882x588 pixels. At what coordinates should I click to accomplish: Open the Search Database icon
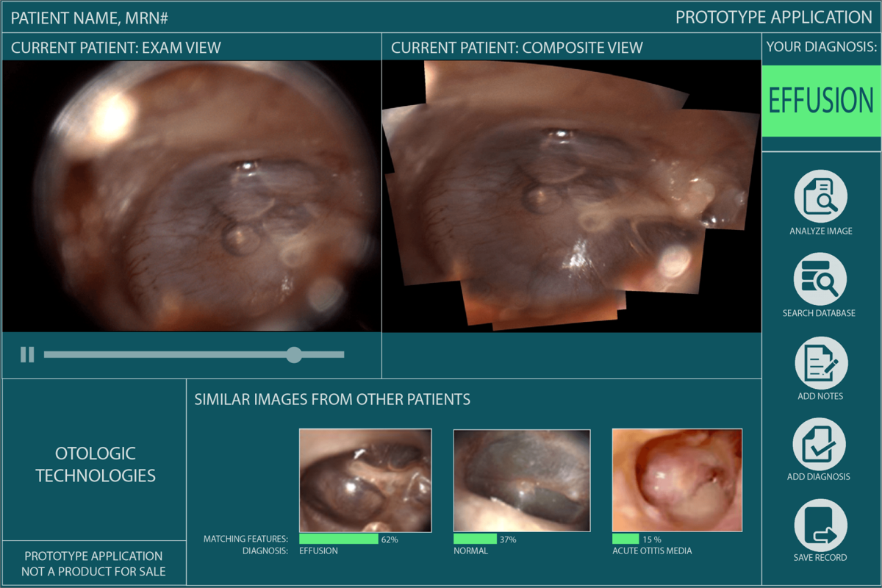coord(820,279)
